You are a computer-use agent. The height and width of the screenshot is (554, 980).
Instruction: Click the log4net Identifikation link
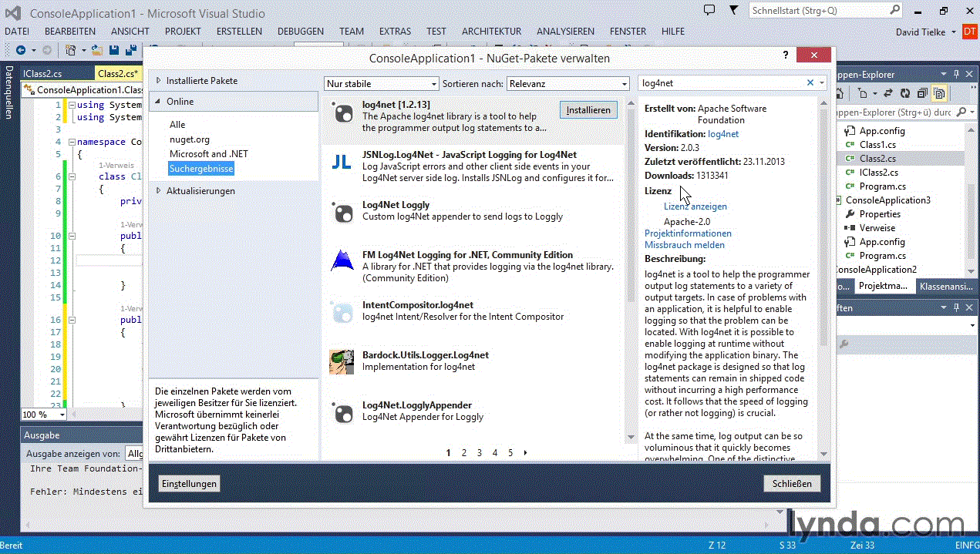coord(722,134)
